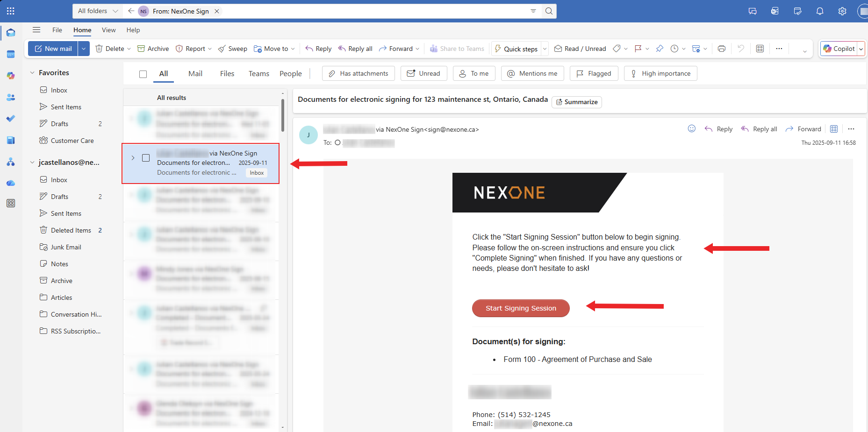This screenshot has height=432, width=868.
Task: Click the Start Signing Session button
Action: (520, 308)
